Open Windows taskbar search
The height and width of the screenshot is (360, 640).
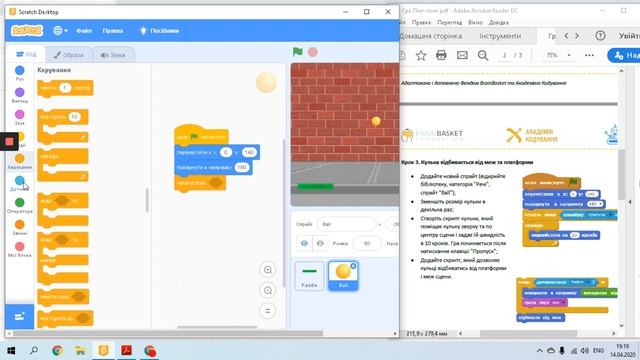pyautogui.click(x=34, y=351)
